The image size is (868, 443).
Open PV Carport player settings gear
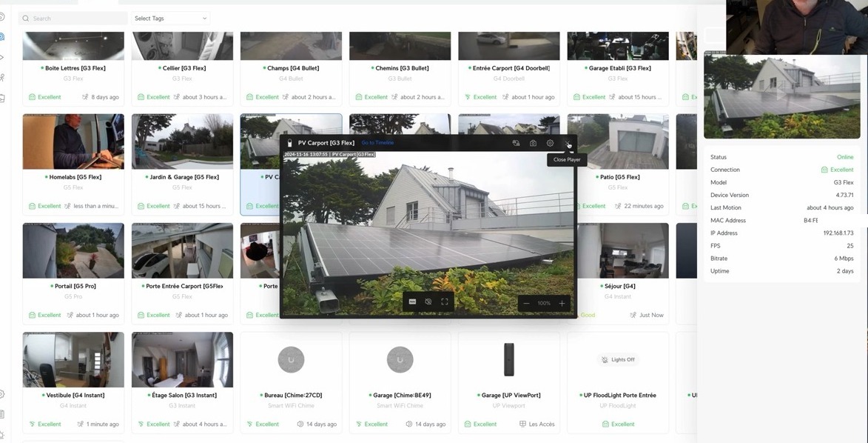tap(550, 143)
